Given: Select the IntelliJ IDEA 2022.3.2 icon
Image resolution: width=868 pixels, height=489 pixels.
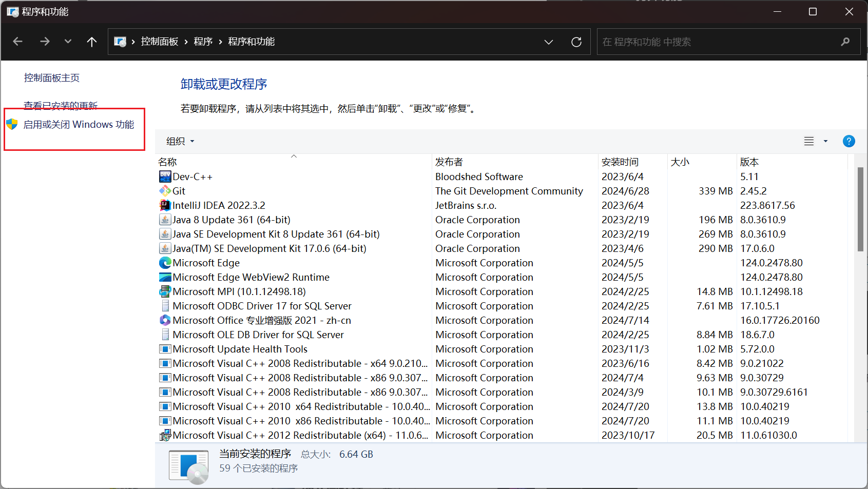Looking at the screenshot, I should tap(165, 205).
